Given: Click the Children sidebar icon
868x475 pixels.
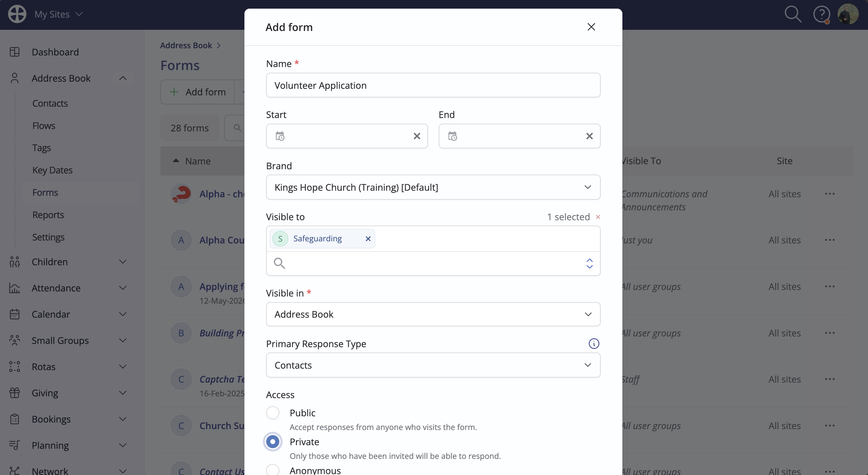Looking at the screenshot, I should pyautogui.click(x=15, y=262).
